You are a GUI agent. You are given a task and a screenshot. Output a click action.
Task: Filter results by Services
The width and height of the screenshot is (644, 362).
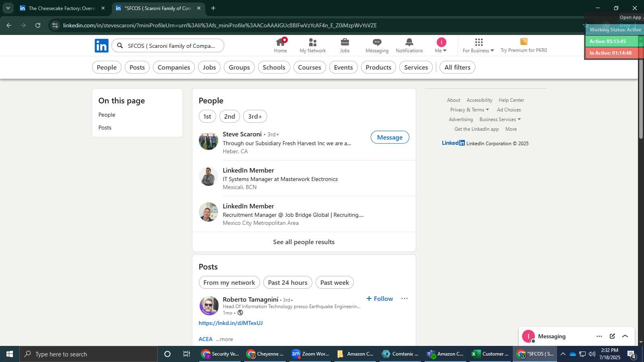[416, 67]
